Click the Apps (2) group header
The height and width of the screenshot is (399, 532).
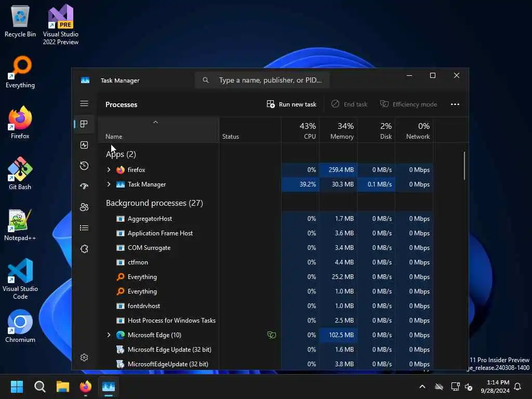pos(121,154)
